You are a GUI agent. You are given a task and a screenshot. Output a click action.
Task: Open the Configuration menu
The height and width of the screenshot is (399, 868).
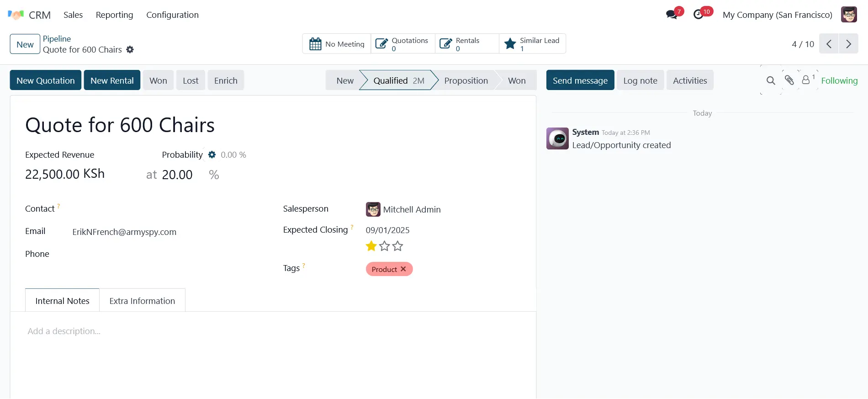tap(172, 15)
